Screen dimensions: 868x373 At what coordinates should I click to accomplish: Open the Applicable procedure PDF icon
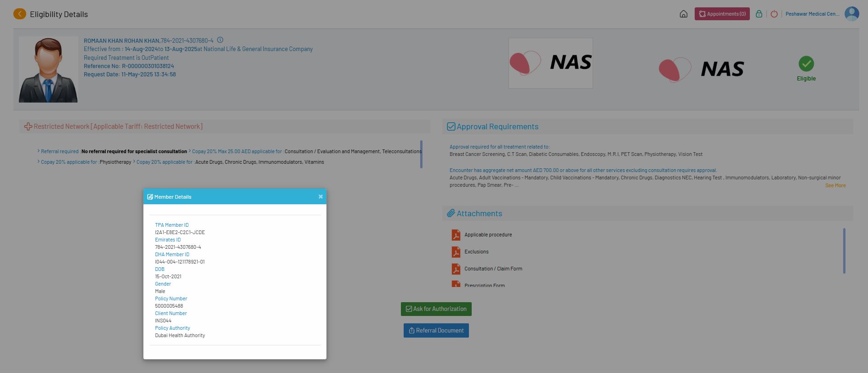[x=456, y=235]
